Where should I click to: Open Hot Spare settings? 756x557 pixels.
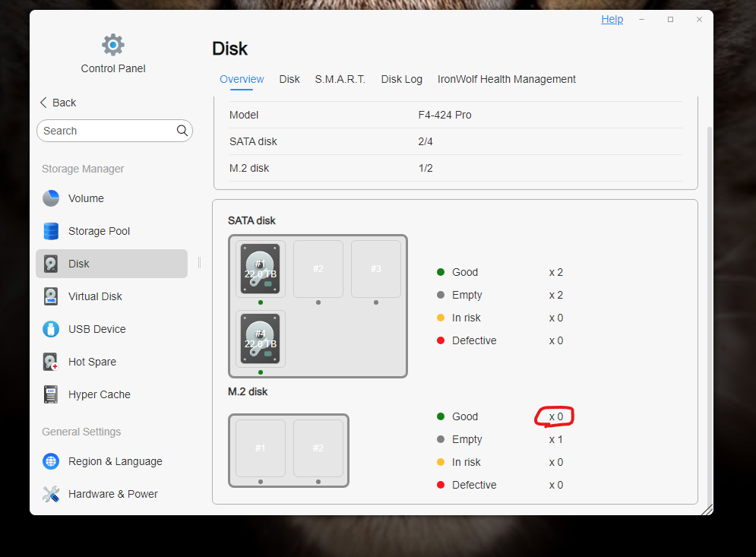[112, 362]
